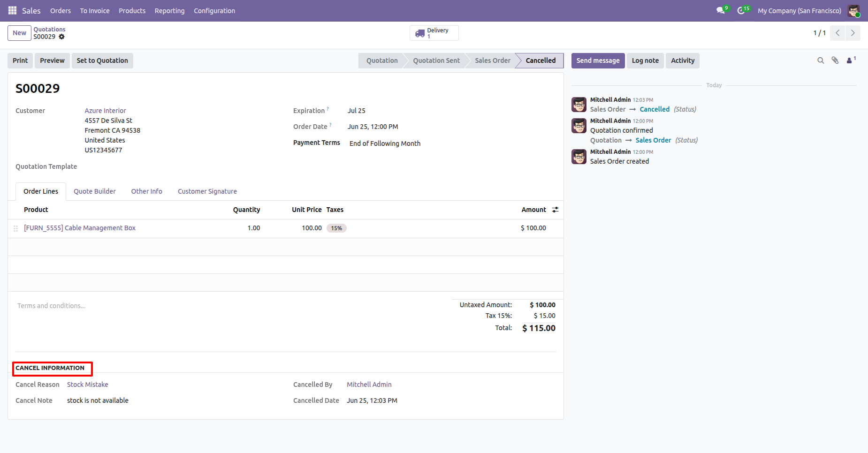Switch to the Quote Builder tab
The height and width of the screenshot is (453, 868).
pos(94,191)
